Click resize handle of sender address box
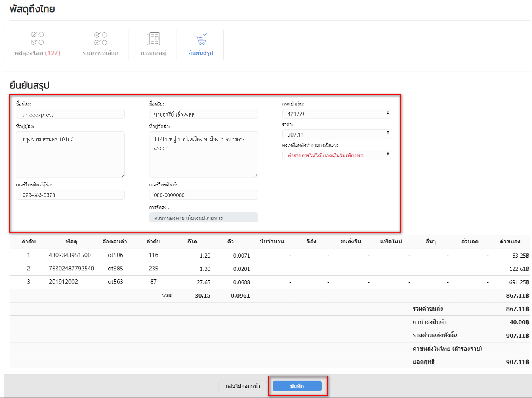Screen dimensions: 532x398 pos(122,175)
